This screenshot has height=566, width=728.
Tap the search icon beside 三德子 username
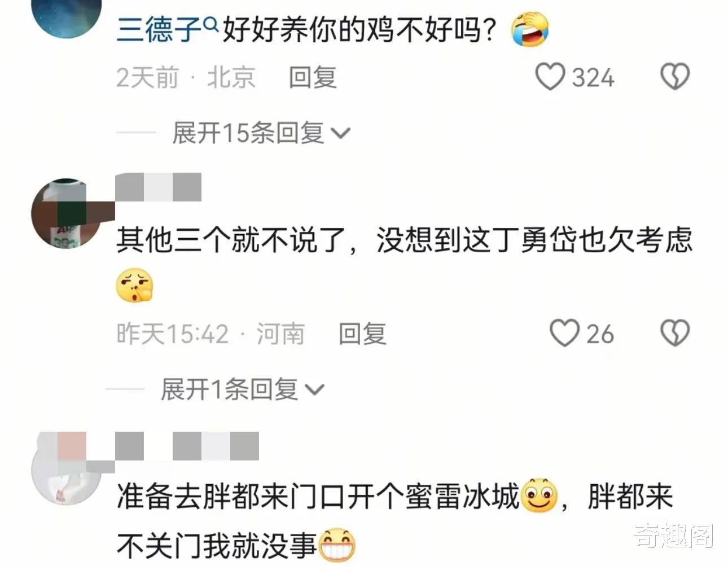210,24
